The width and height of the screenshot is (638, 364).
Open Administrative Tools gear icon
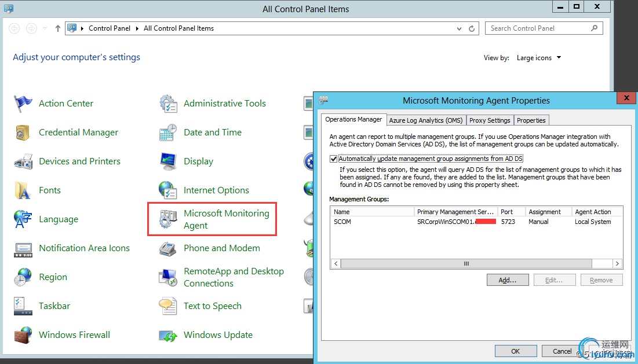pos(167,104)
